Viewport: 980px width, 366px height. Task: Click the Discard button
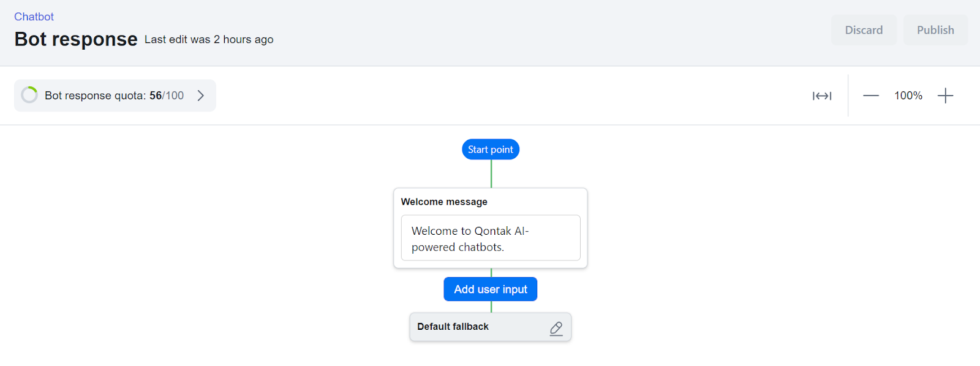pos(864,30)
